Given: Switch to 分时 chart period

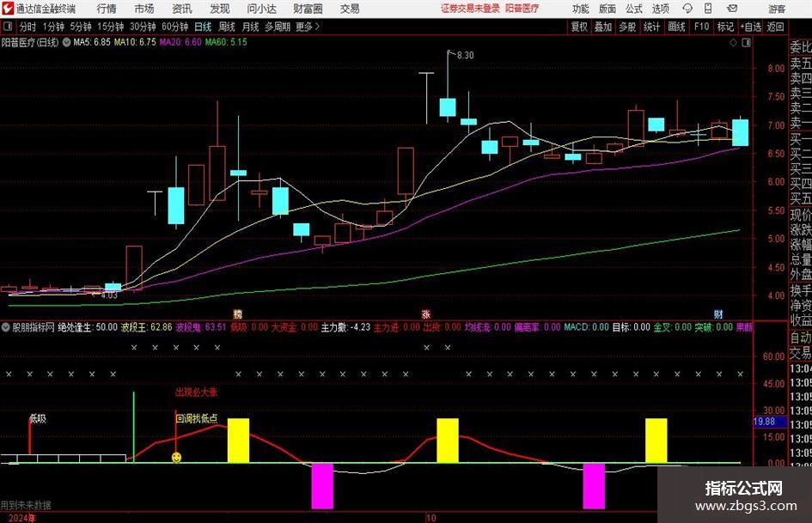Looking at the screenshot, I should [28, 27].
